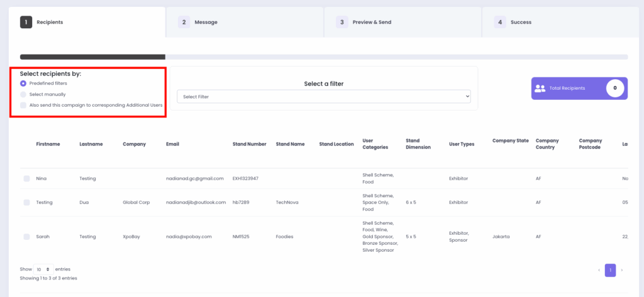Click the Total Recipients people icon

540,89
